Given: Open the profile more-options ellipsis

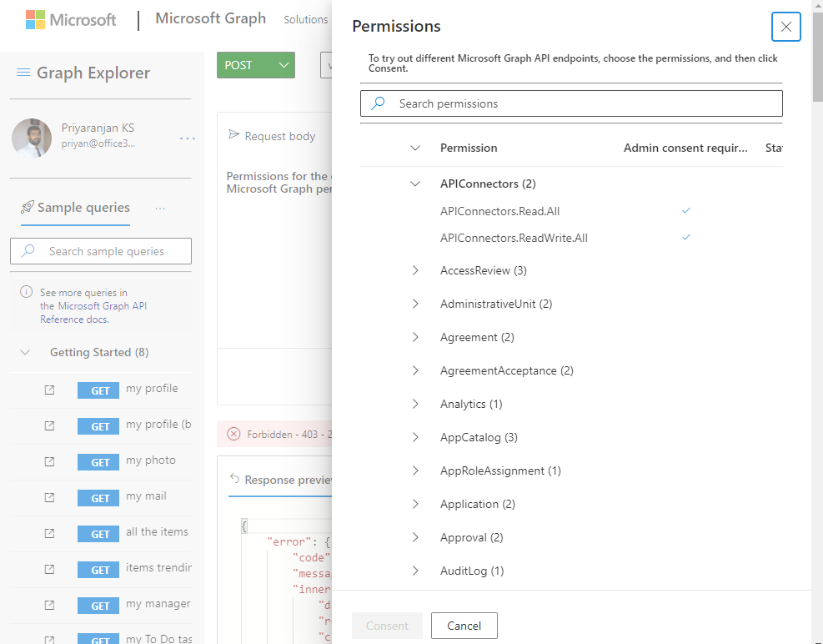Looking at the screenshot, I should pyautogui.click(x=188, y=138).
